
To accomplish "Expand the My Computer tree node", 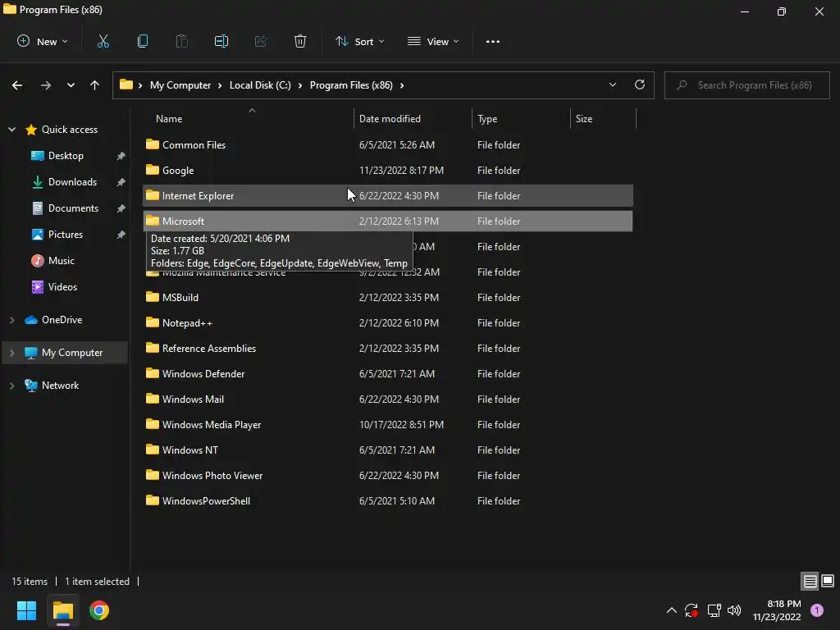I will point(11,353).
